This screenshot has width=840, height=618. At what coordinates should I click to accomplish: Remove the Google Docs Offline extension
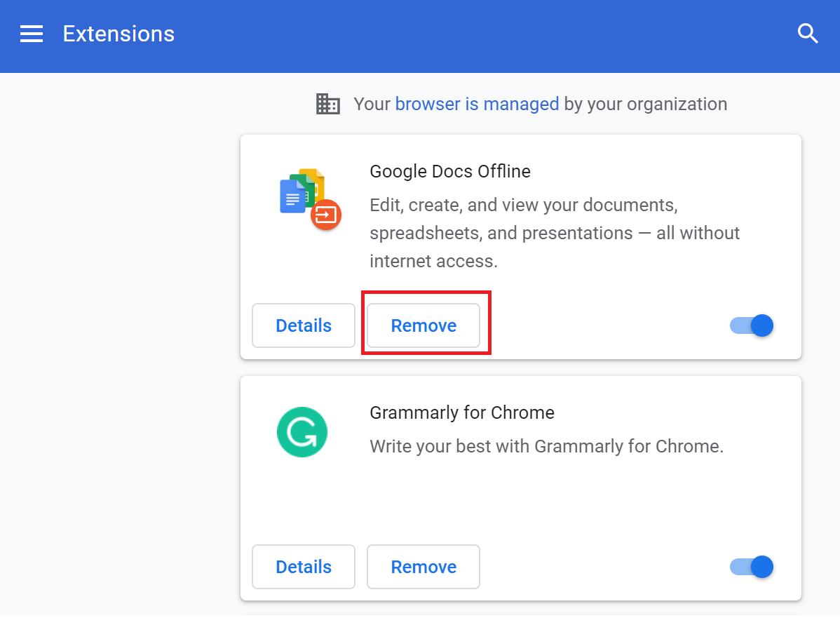tap(424, 325)
